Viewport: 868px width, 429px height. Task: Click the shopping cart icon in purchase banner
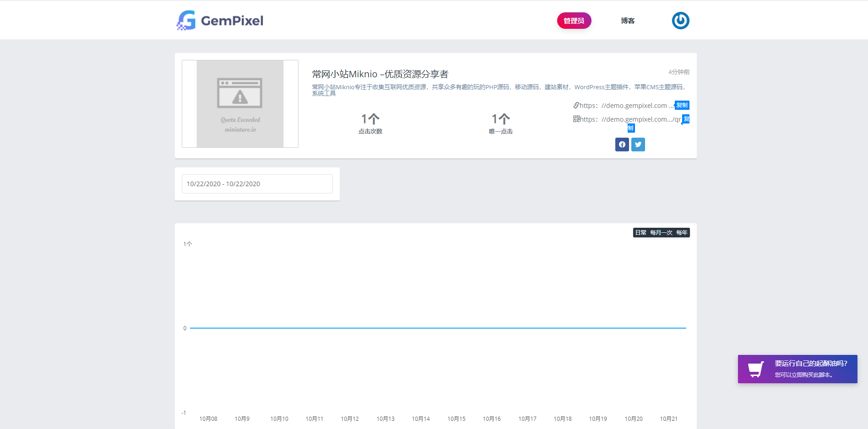[756, 369]
